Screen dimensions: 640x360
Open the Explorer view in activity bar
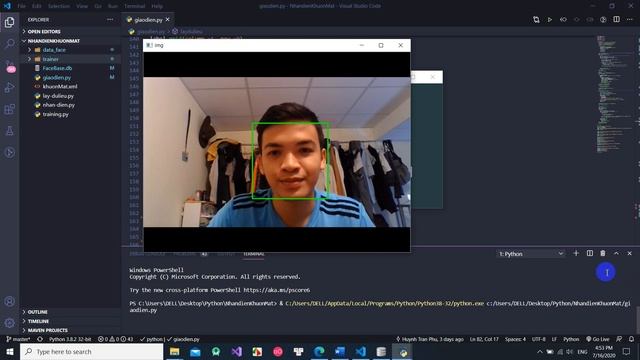[9, 22]
